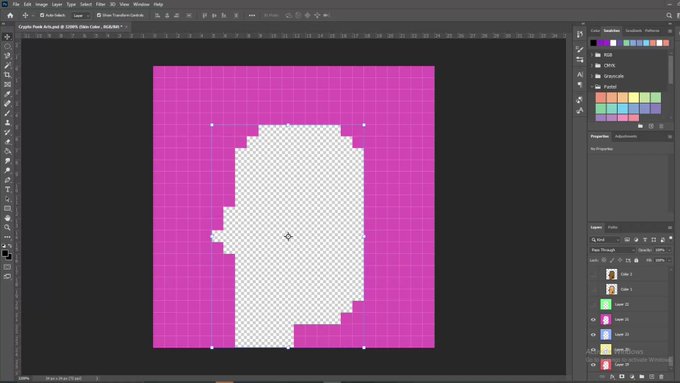Open the Pass Through blend mode dropdown
The image size is (680, 383).
click(x=612, y=250)
